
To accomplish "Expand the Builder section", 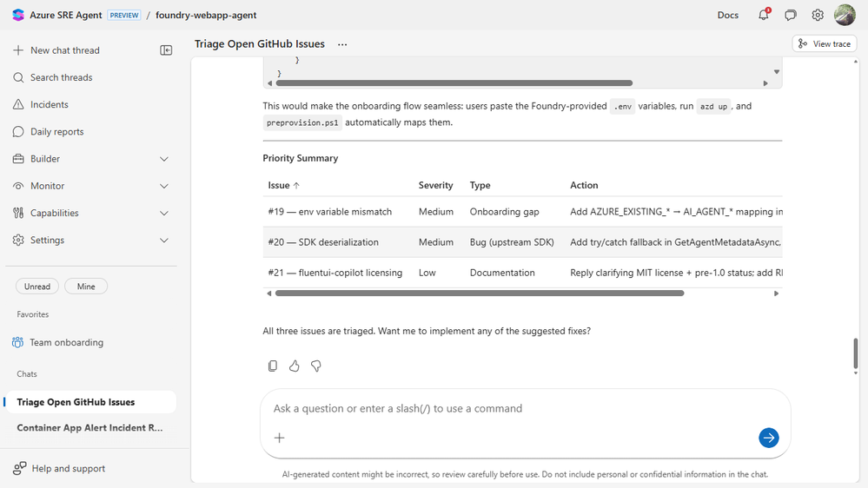I will tap(164, 159).
